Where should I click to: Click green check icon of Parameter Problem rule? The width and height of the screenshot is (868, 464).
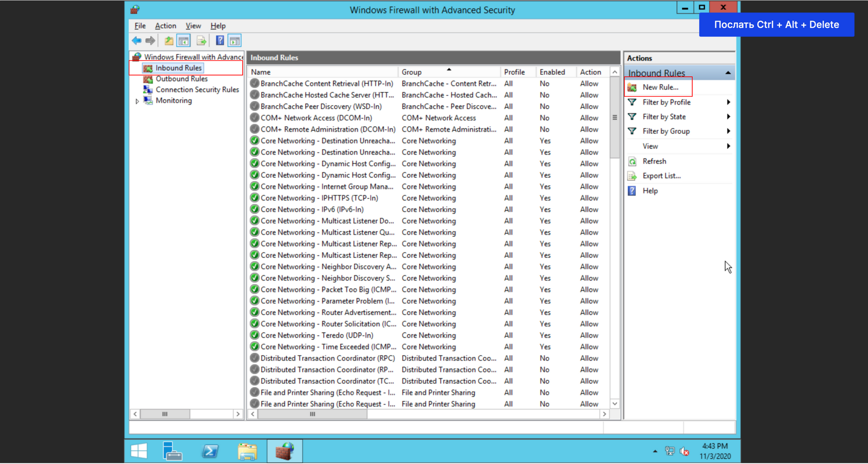coord(255,301)
